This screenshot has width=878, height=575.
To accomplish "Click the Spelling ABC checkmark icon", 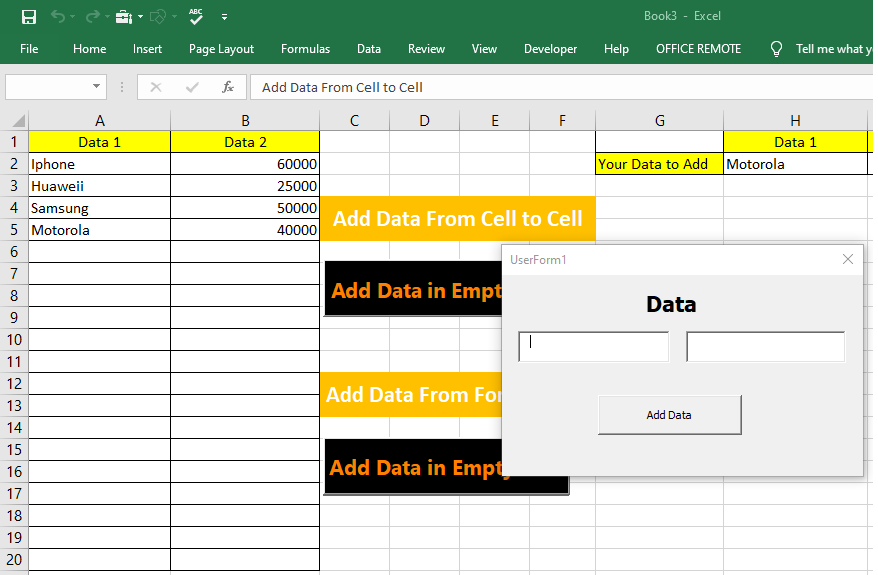I will (196, 16).
